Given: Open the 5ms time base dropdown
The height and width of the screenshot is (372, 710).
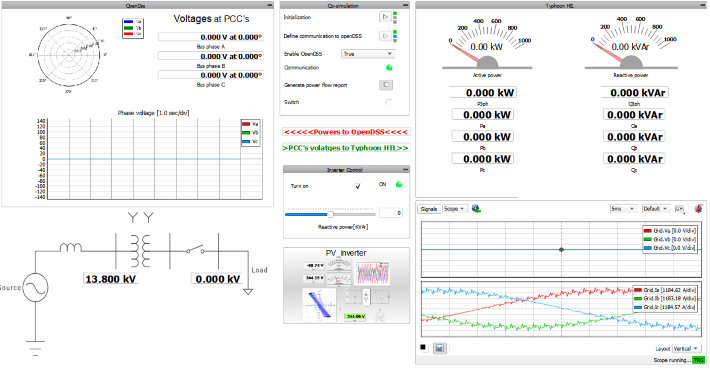Looking at the screenshot, I should coord(622,209).
